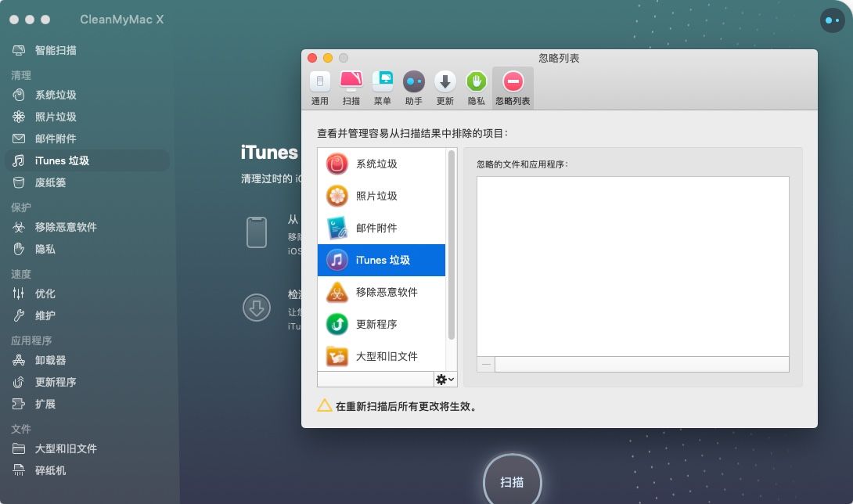Image resolution: width=853 pixels, height=504 pixels.
Task: Click the 在重新扫描后所有更改将生效 warning text
Action: pos(407,407)
